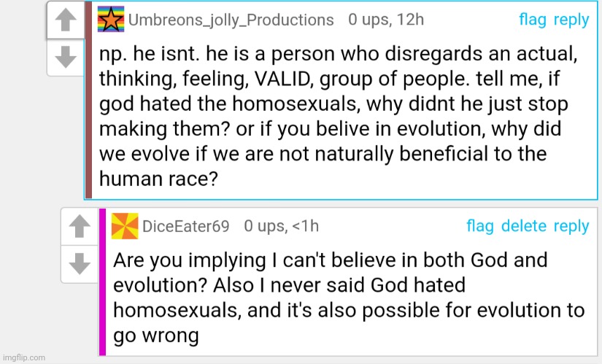The width and height of the screenshot is (602, 364).
Task: Click the imgflip.com watermark
Action: point(24,357)
